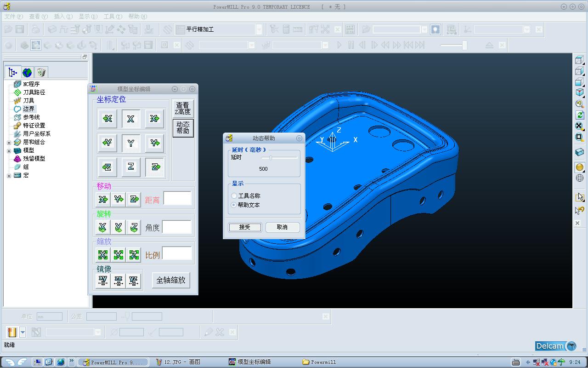Click the Z minimum coordinate positioning button
The width and height of the screenshot is (588, 368).
[107, 167]
